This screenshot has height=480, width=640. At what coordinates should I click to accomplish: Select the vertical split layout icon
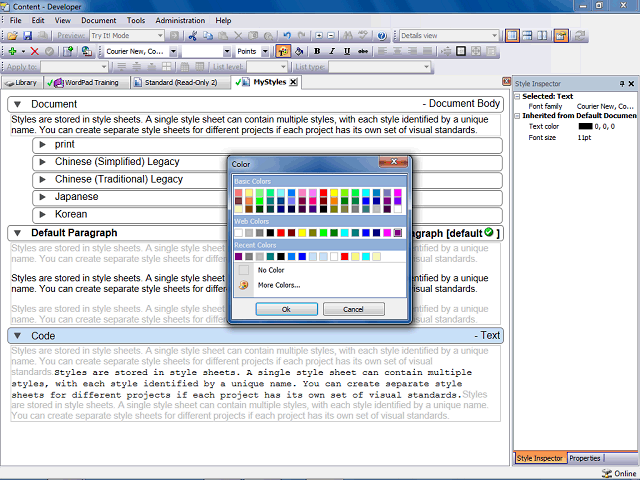[x=542, y=36]
